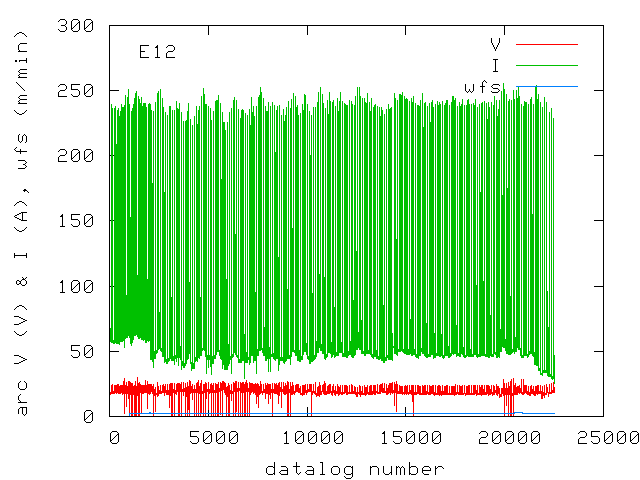This screenshot has height=480, width=640.
Task: Click the vertical y-axis title text
Action: pyautogui.click(x=21, y=222)
